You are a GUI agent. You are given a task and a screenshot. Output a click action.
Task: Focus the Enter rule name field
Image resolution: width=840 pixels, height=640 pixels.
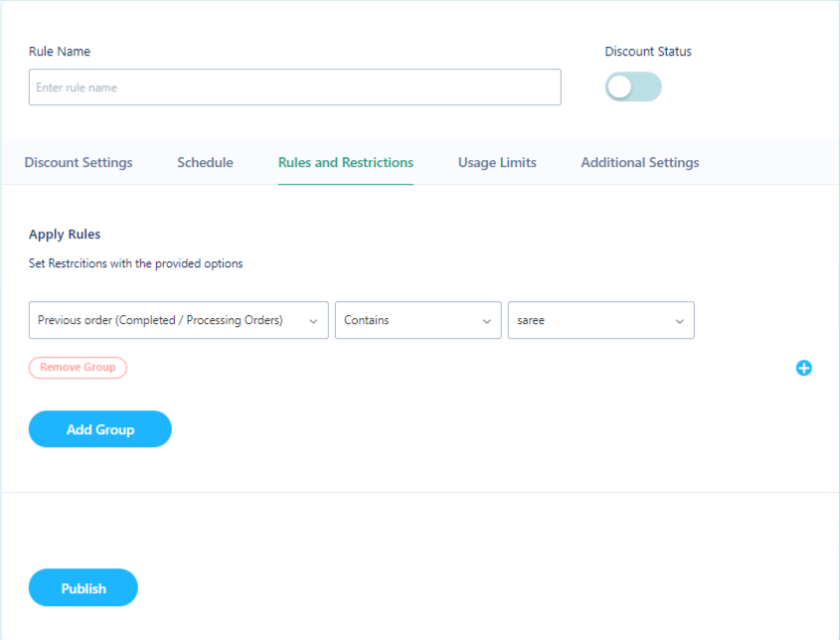294,86
